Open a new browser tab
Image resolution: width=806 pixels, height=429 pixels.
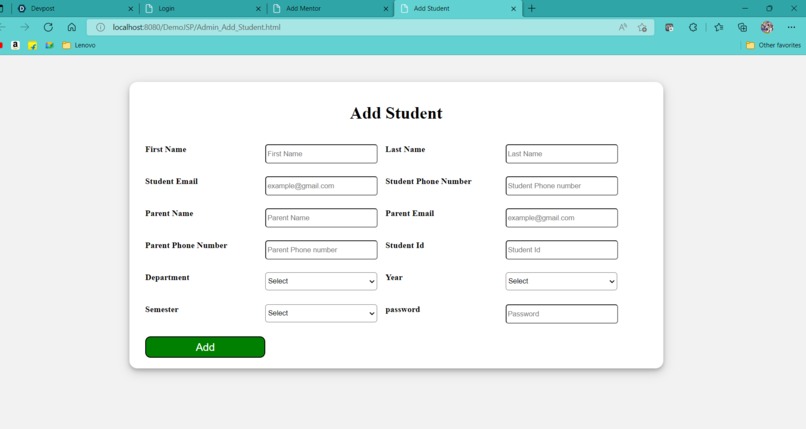pos(532,8)
